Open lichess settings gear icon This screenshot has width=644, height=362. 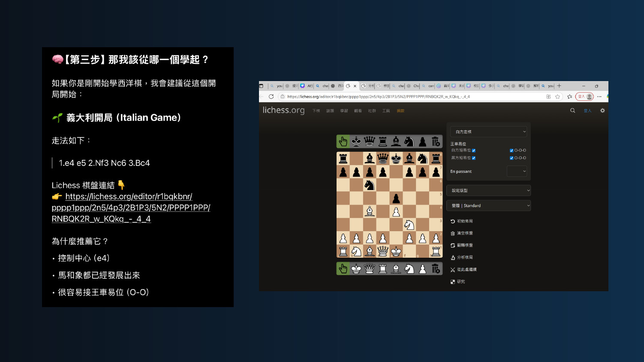[602, 111]
